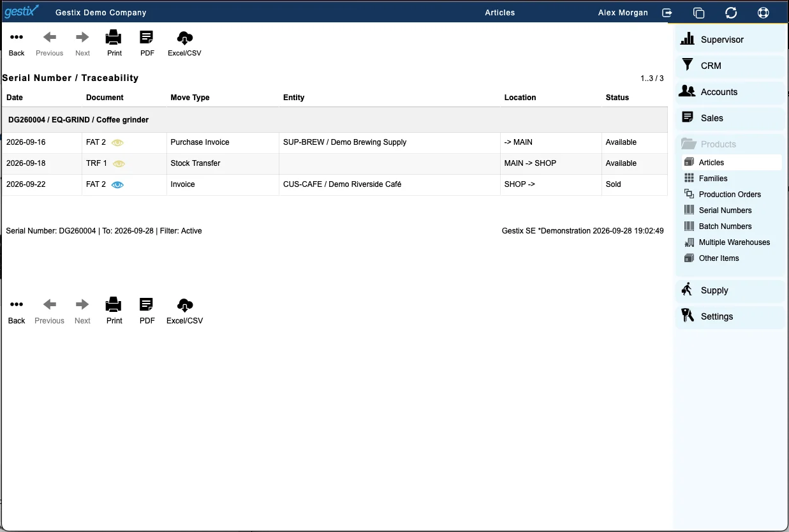Open the CRM menu
Viewport: 789px width, 532px height.
tap(730, 66)
